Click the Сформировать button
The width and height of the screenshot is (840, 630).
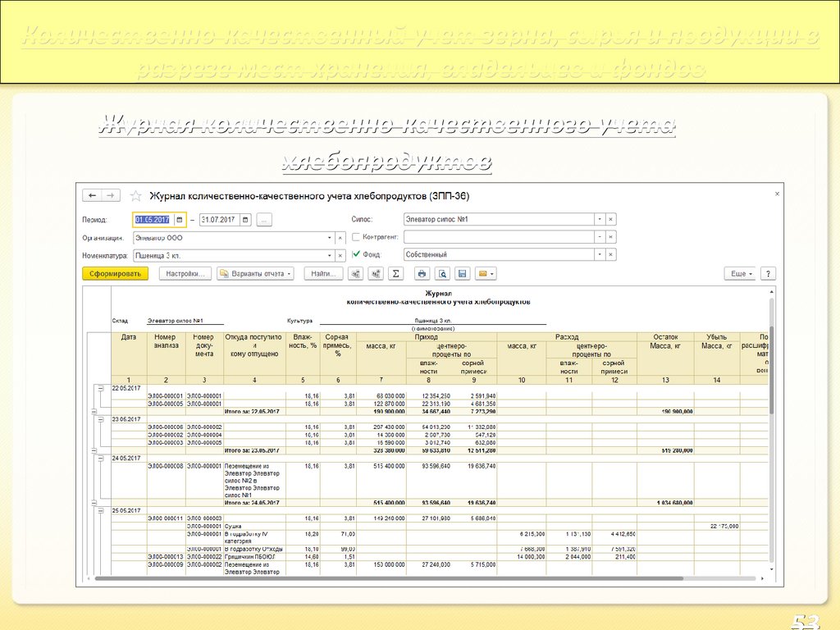(115, 274)
